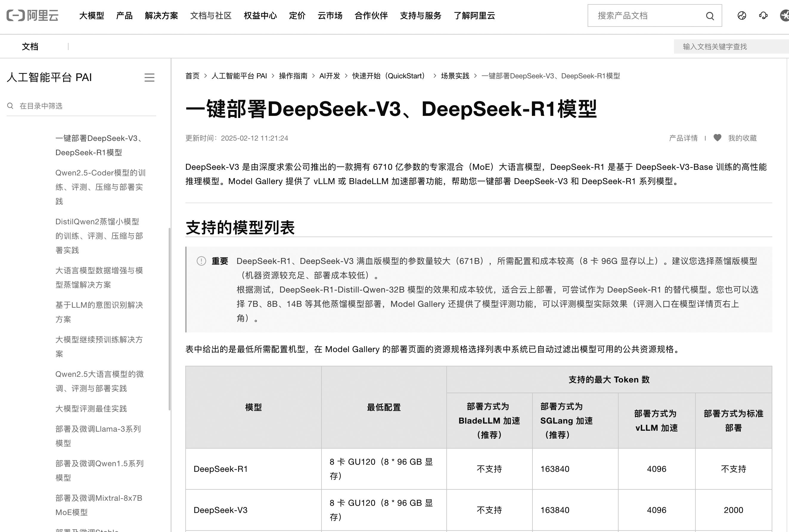Click the 最低配置 column header
This screenshot has width=789, height=532.
pyautogui.click(x=384, y=407)
